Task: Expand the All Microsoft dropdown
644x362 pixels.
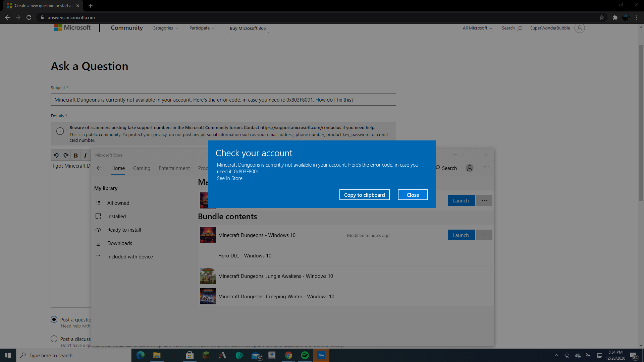Action: tap(478, 28)
